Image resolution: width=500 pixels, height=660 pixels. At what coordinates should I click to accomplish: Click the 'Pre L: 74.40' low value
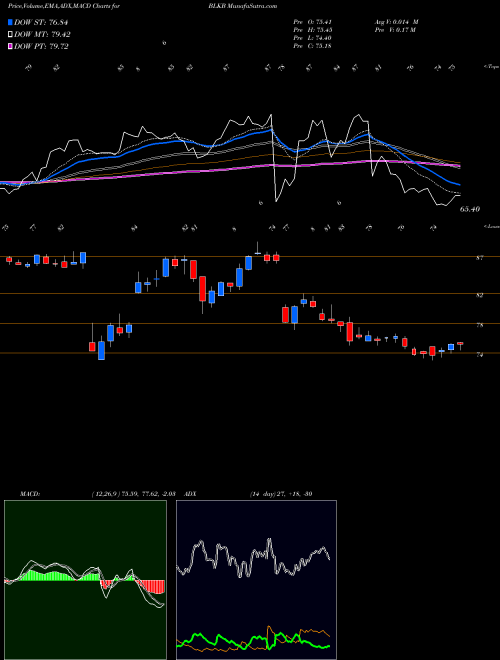pos(313,38)
